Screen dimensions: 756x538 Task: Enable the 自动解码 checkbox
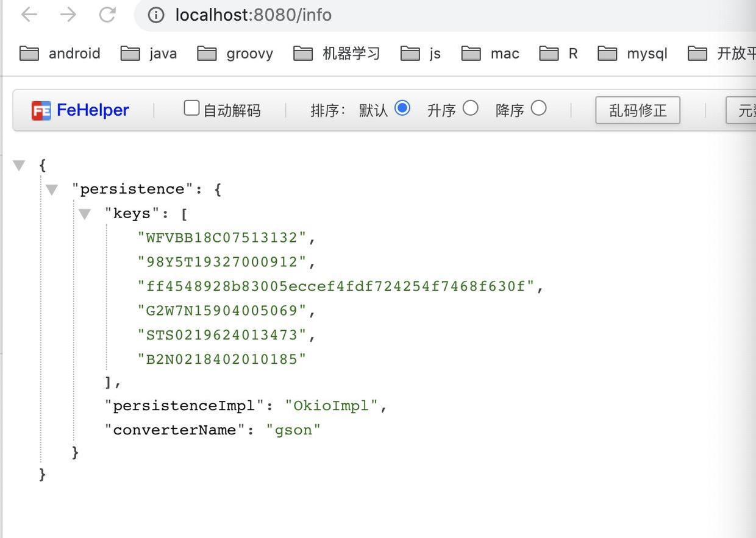click(191, 108)
